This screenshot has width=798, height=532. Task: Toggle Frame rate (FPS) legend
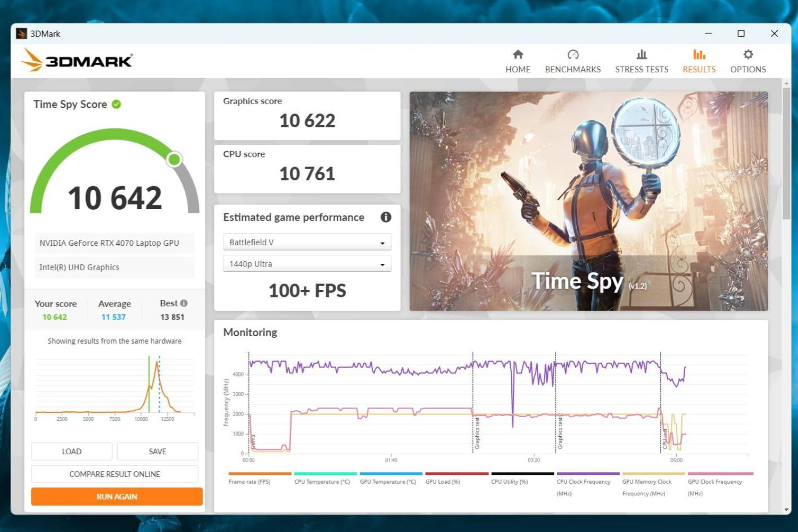tap(260, 478)
